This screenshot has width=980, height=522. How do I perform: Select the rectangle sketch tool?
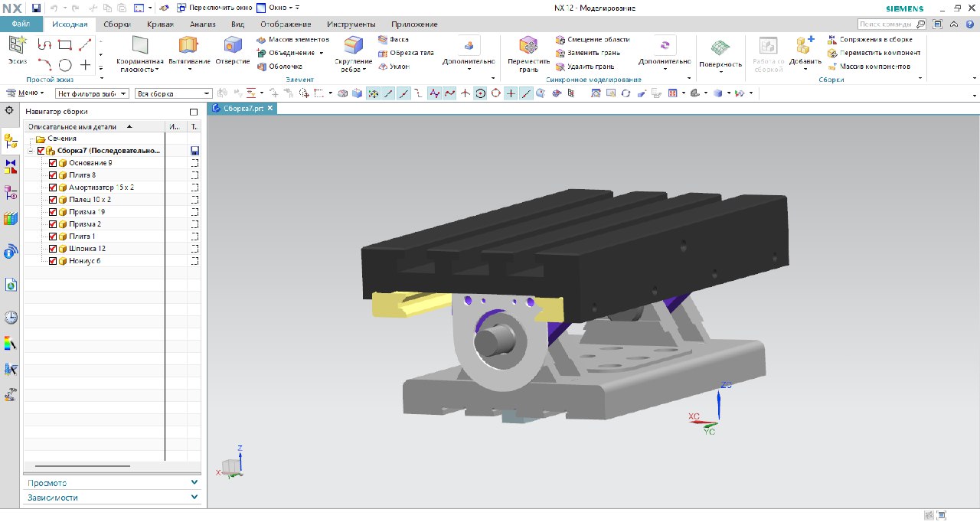pyautogui.click(x=65, y=45)
